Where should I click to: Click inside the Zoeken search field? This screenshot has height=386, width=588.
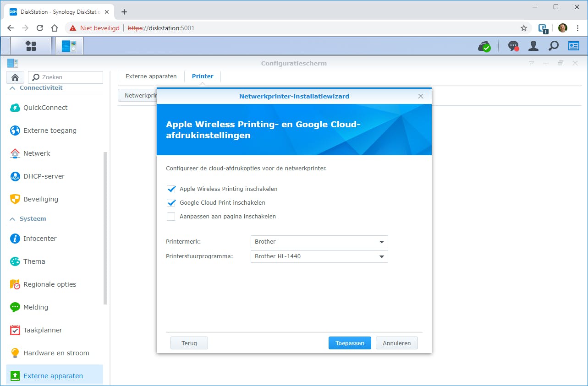[x=66, y=77]
